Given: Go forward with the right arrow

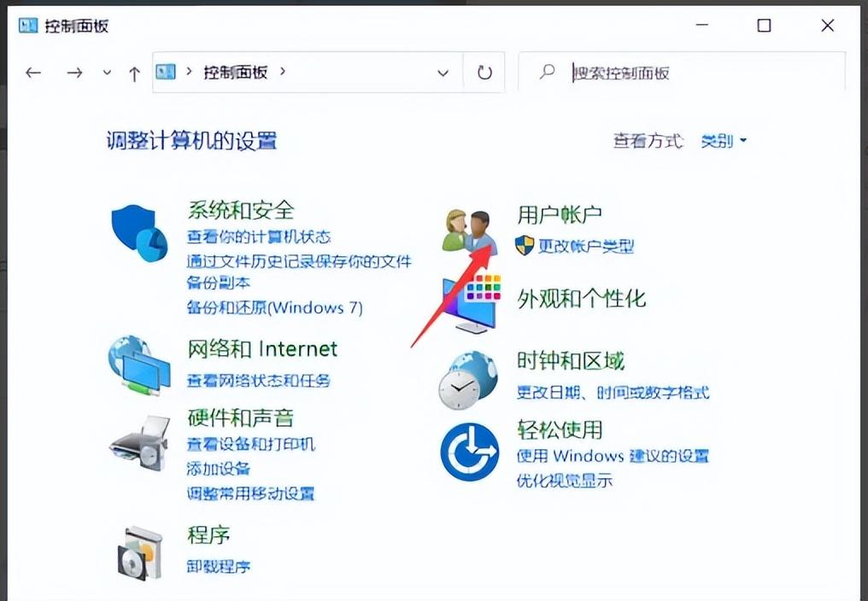Looking at the screenshot, I should [74, 73].
